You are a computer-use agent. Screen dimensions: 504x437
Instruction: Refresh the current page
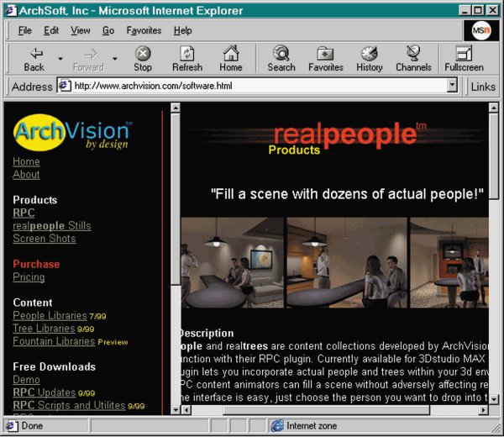click(x=187, y=59)
